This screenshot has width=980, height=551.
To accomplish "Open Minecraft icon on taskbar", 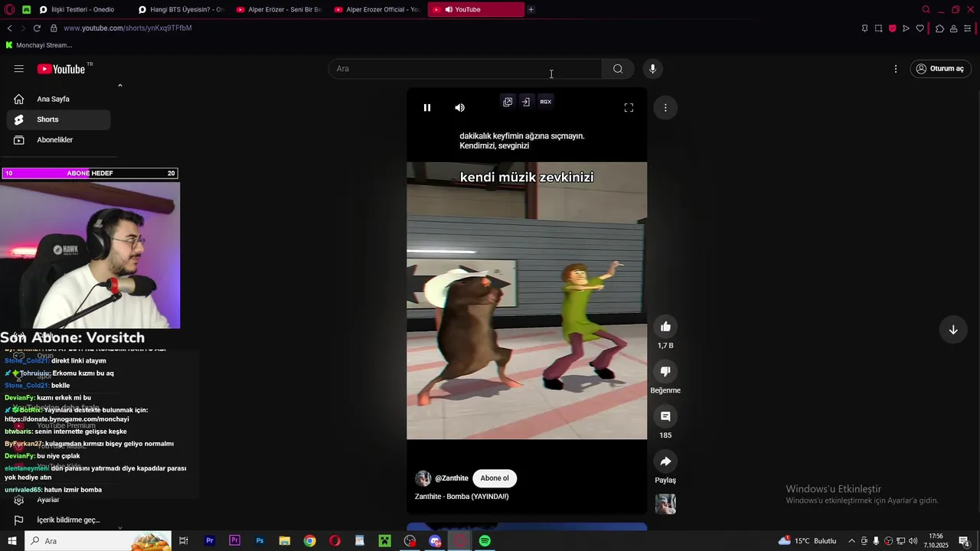I will coord(384,541).
